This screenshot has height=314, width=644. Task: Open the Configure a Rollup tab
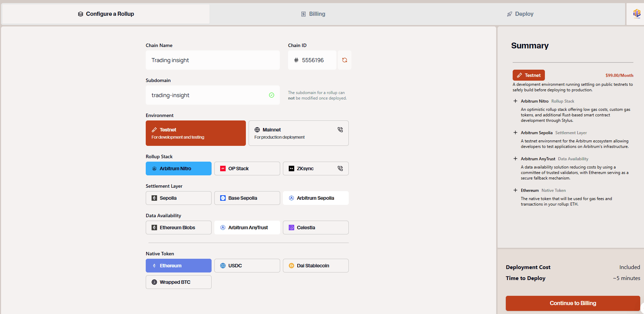click(106, 14)
